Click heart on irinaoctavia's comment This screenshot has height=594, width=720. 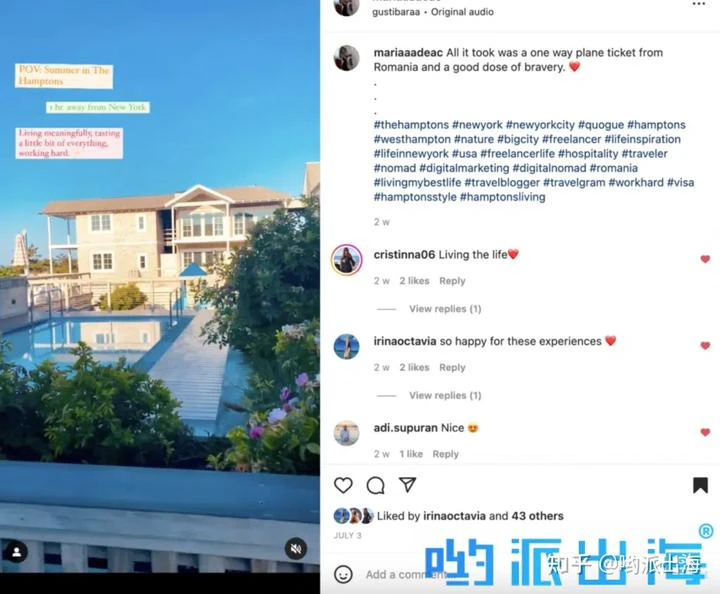(705, 346)
